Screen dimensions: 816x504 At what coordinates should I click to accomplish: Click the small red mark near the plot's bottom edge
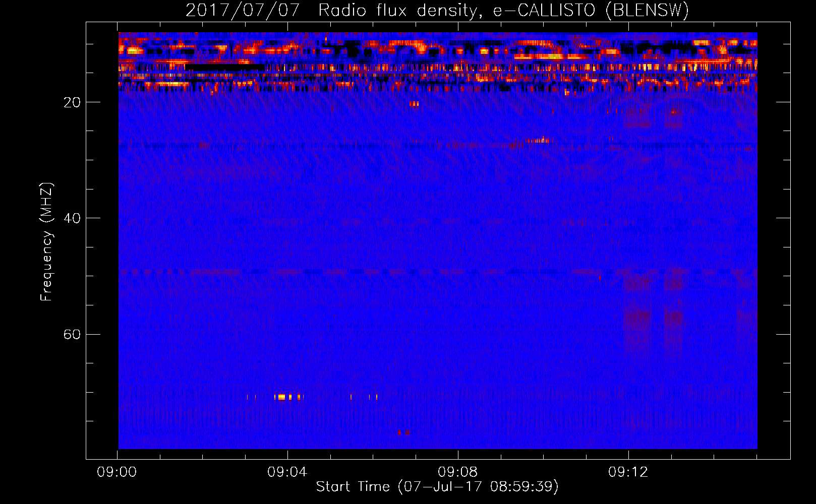pyautogui.click(x=405, y=432)
